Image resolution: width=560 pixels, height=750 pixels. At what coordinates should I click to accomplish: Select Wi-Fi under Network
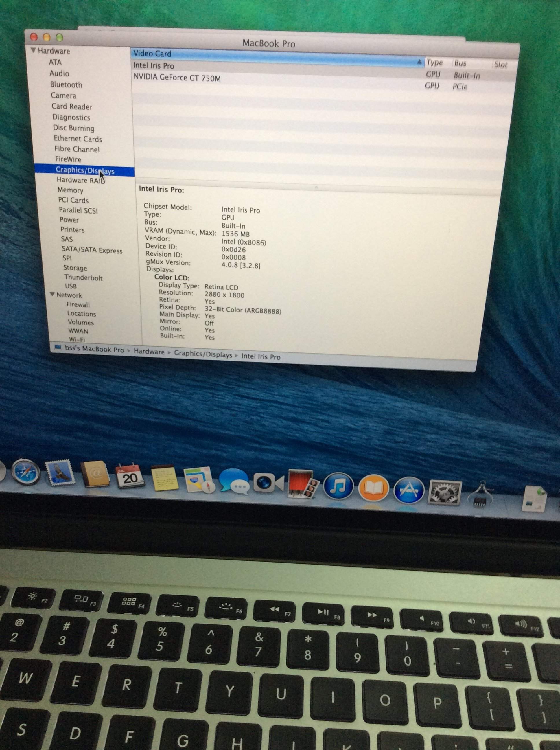pos(77,339)
